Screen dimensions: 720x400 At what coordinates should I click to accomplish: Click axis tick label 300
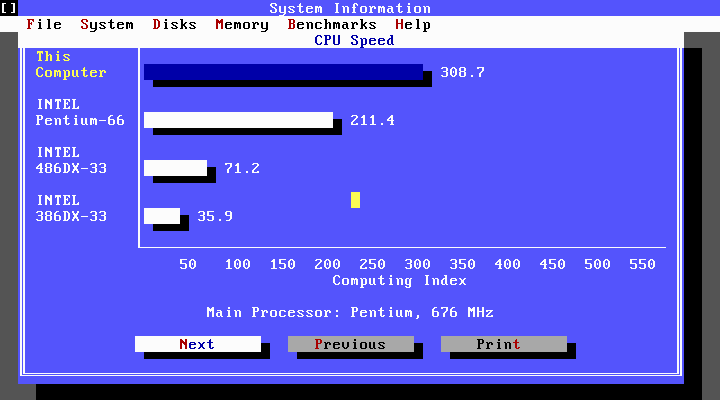pos(417,264)
